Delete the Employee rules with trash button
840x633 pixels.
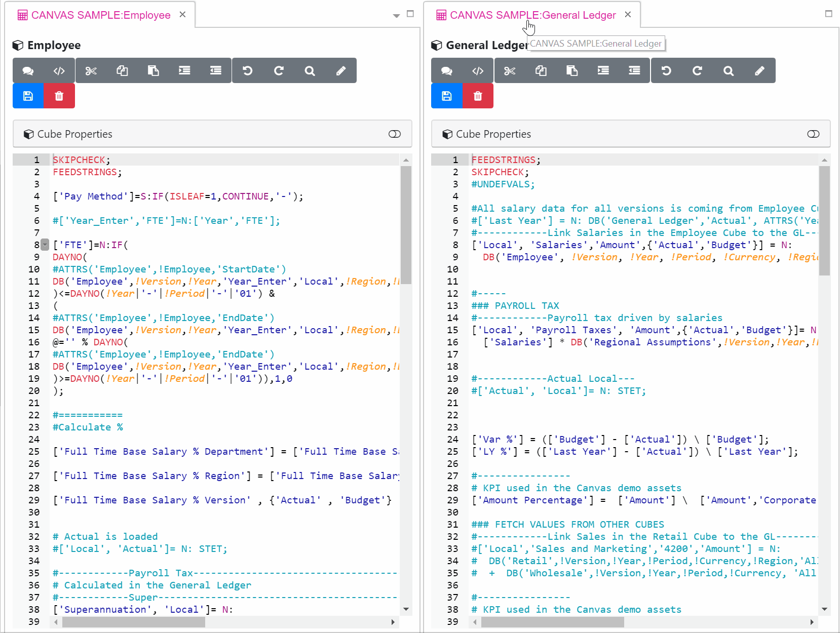pos(59,96)
